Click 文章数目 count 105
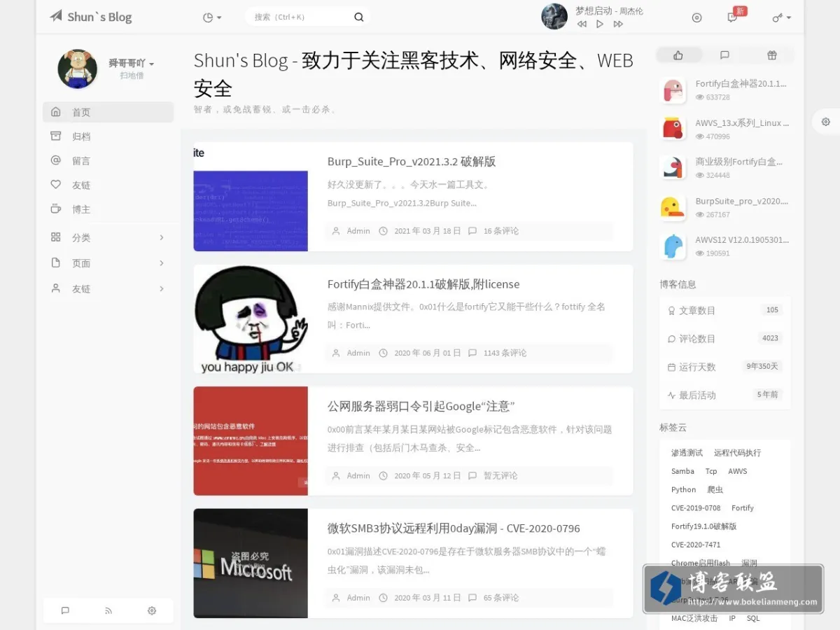This screenshot has width=840, height=630. pyautogui.click(x=772, y=310)
